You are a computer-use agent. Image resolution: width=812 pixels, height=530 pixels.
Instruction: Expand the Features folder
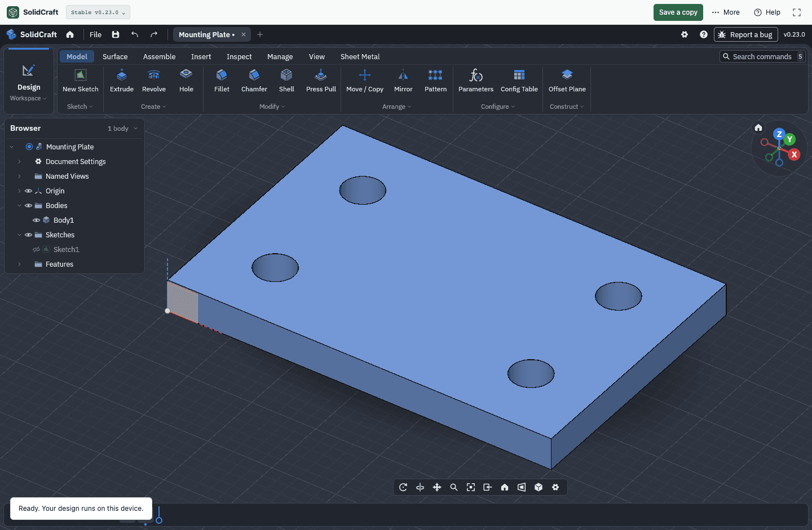19,264
